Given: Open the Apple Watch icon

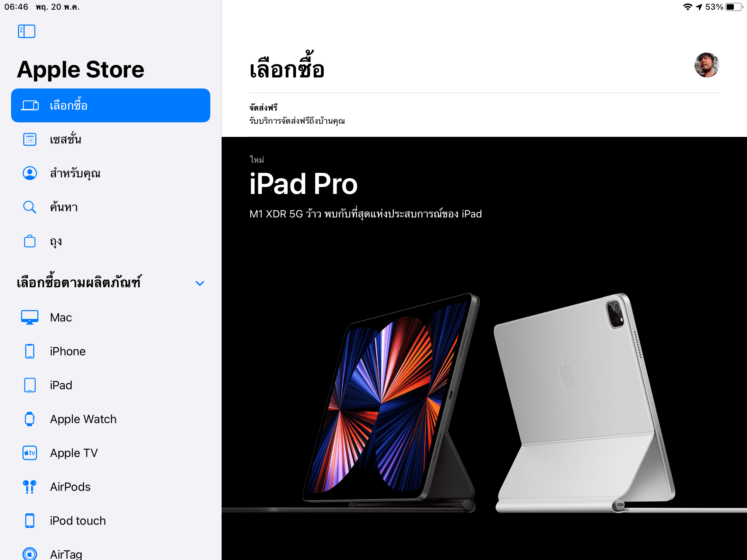Looking at the screenshot, I should click(x=30, y=419).
